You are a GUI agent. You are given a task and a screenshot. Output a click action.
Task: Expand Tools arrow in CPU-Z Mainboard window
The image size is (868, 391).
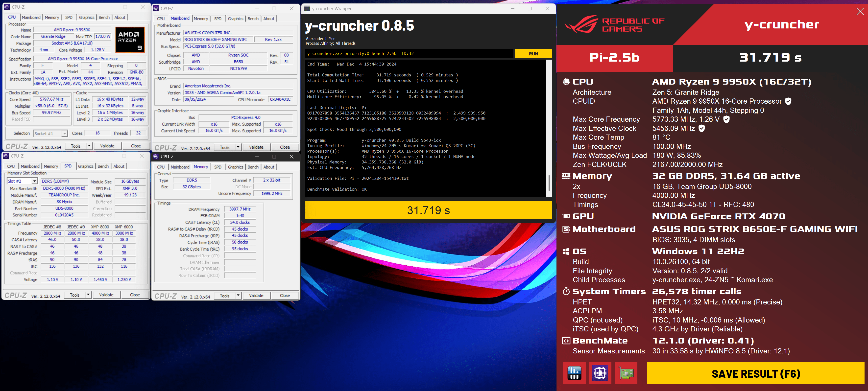(238, 147)
